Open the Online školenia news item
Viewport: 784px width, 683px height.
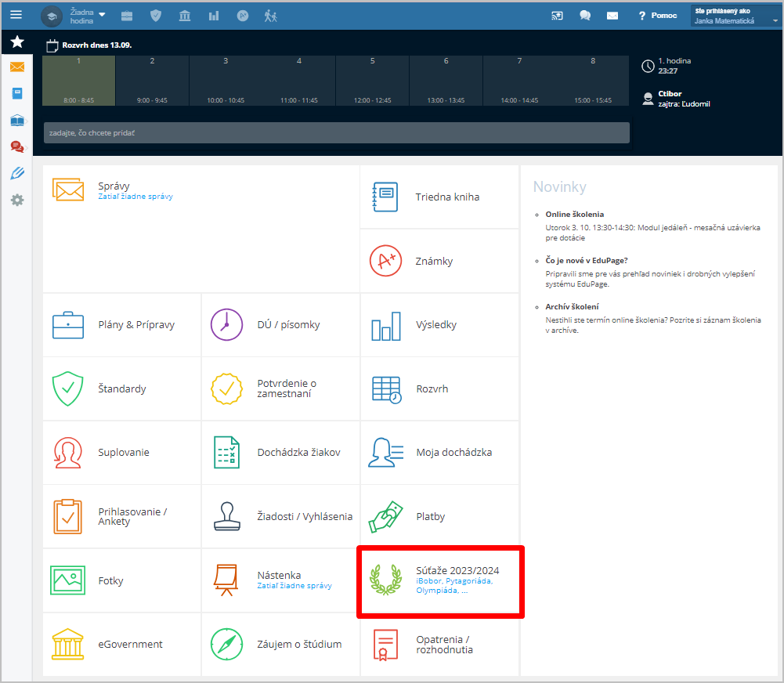coord(575,215)
